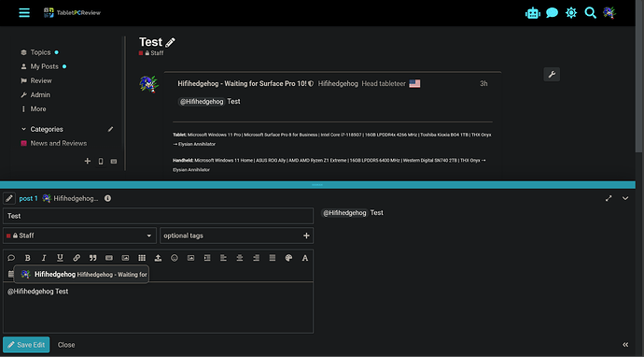Open the search magnifier in header
This screenshot has height=357, width=644.
(x=590, y=13)
